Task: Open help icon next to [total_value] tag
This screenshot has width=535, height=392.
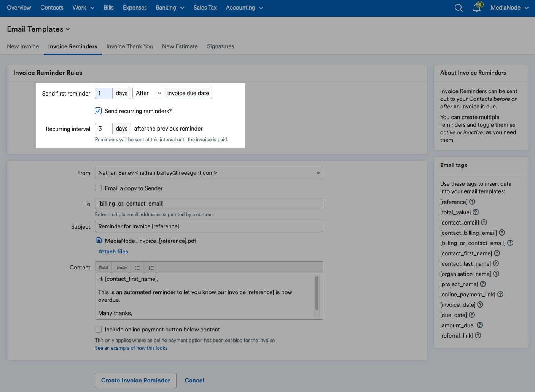Action: [476, 212]
